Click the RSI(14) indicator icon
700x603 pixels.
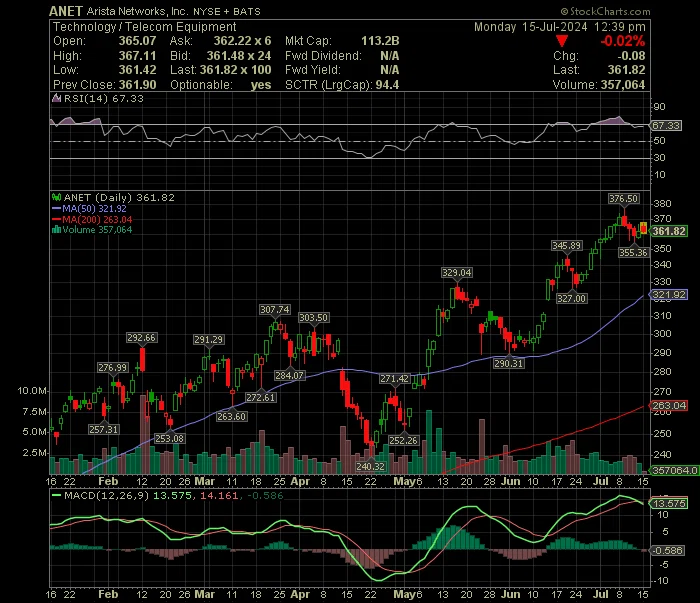(x=57, y=98)
